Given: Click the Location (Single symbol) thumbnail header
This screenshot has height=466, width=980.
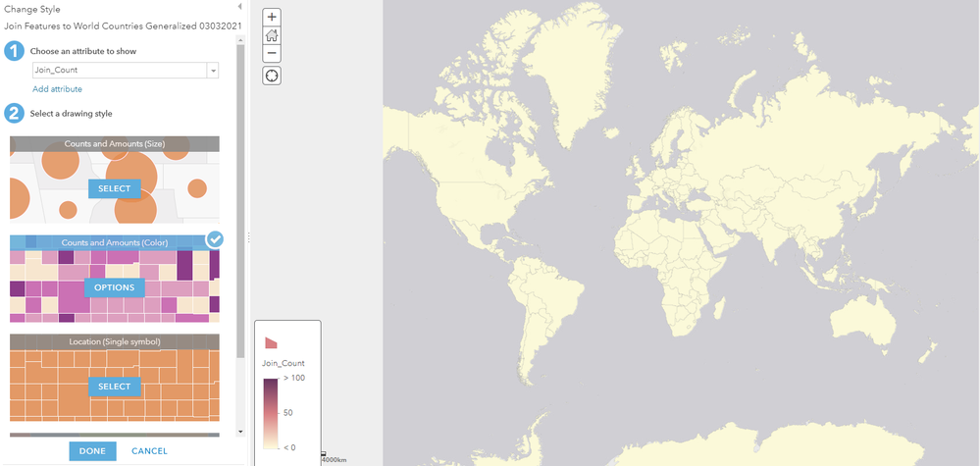Looking at the screenshot, I should click(115, 341).
